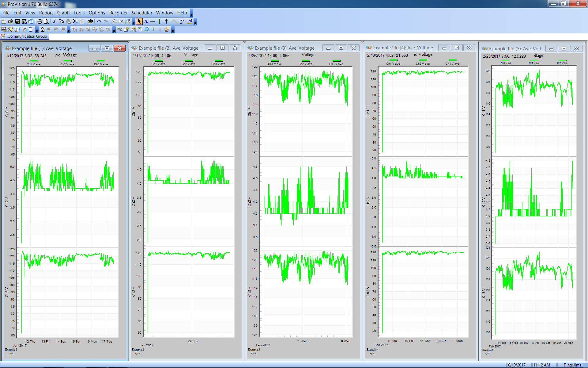Image resolution: width=588 pixels, height=368 pixels.
Task: Open the Recorder menu
Action: coord(118,13)
